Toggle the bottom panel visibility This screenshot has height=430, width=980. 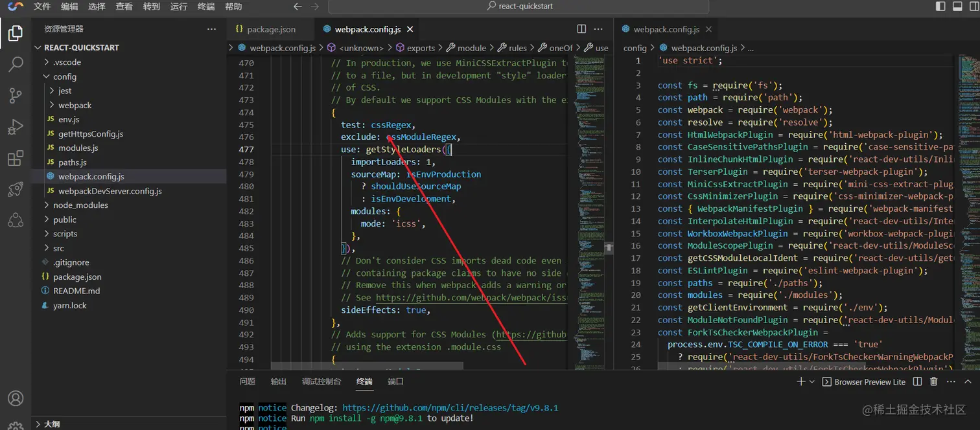tap(957, 6)
